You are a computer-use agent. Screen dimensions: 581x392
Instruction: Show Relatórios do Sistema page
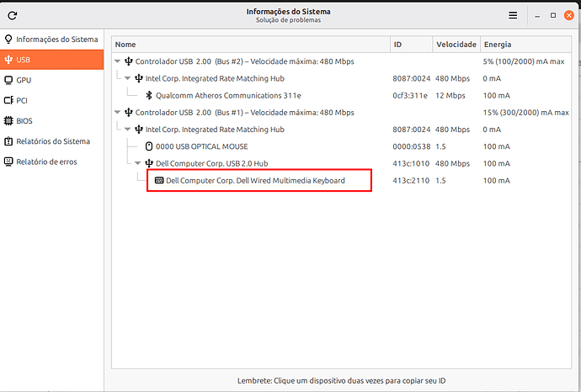point(52,141)
